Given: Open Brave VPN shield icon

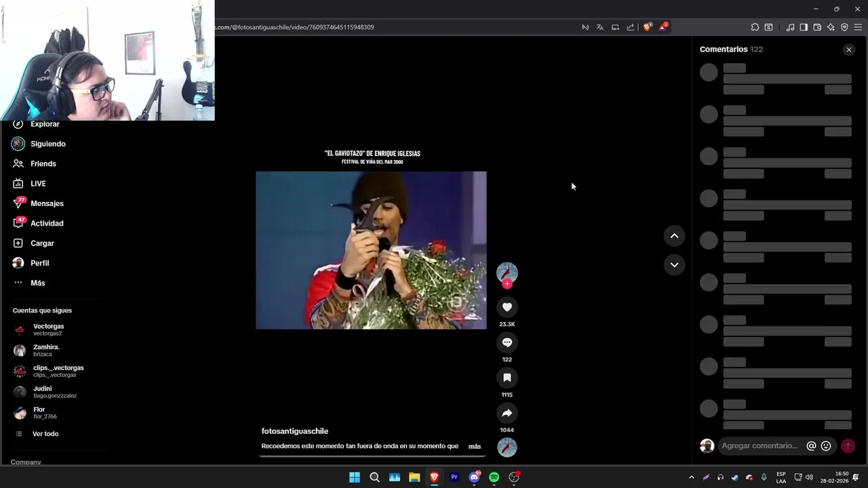Looking at the screenshot, I should click(x=844, y=27).
